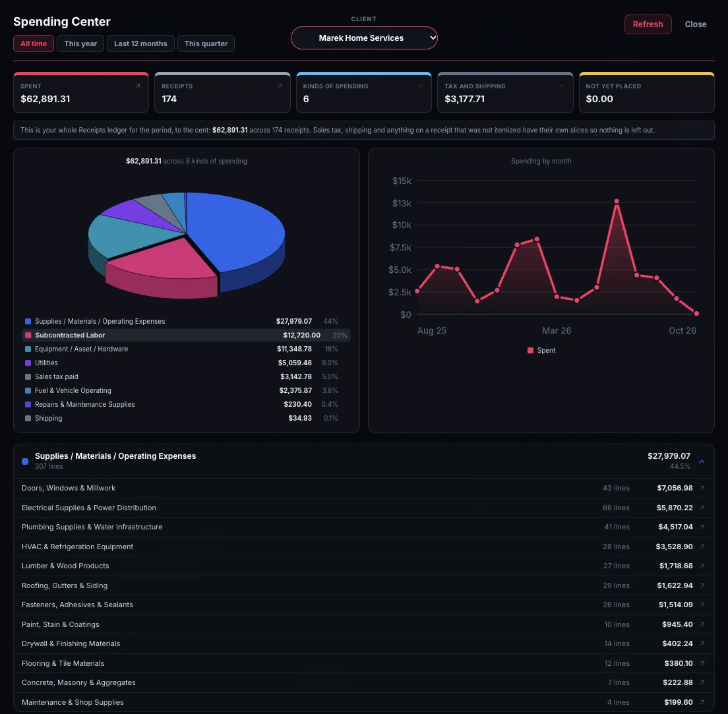
Task: Select Concrete, Masonry & Aggregates row label
Action: 79,683
